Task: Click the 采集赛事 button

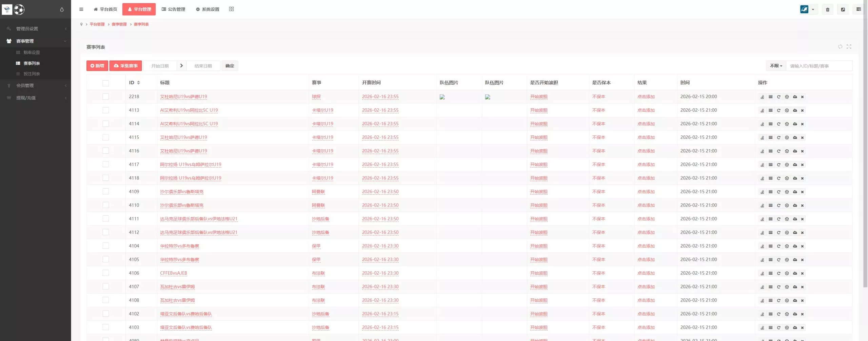Action: point(125,66)
